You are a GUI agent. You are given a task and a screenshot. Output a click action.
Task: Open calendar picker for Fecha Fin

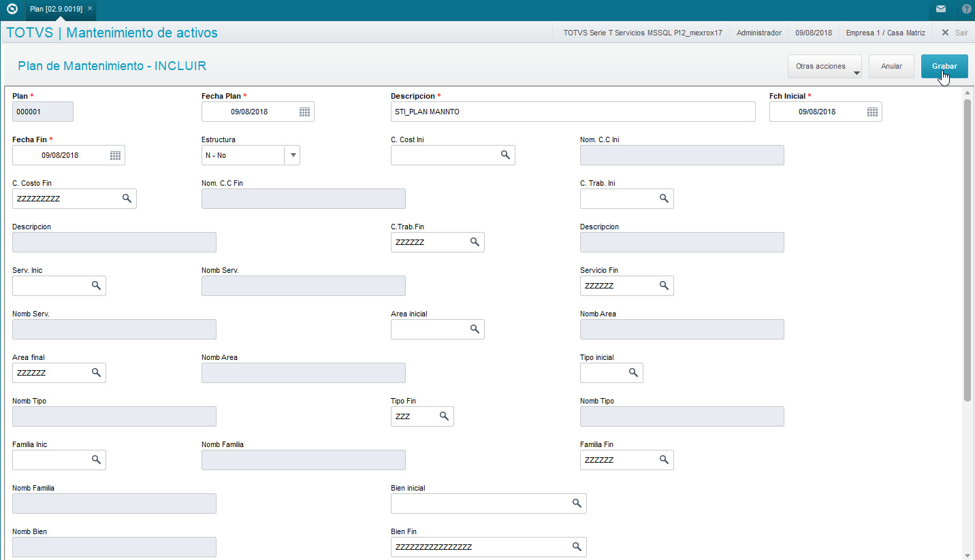tap(115, 155)
